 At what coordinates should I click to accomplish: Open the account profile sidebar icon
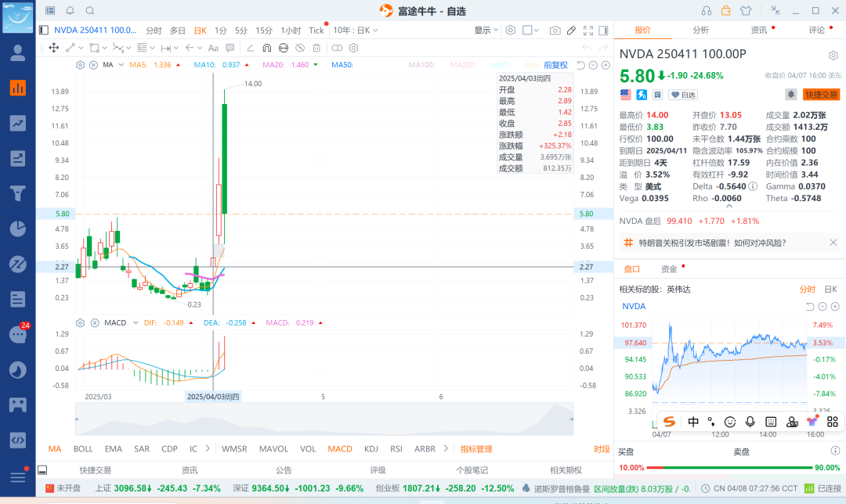[x=18, y=52]
